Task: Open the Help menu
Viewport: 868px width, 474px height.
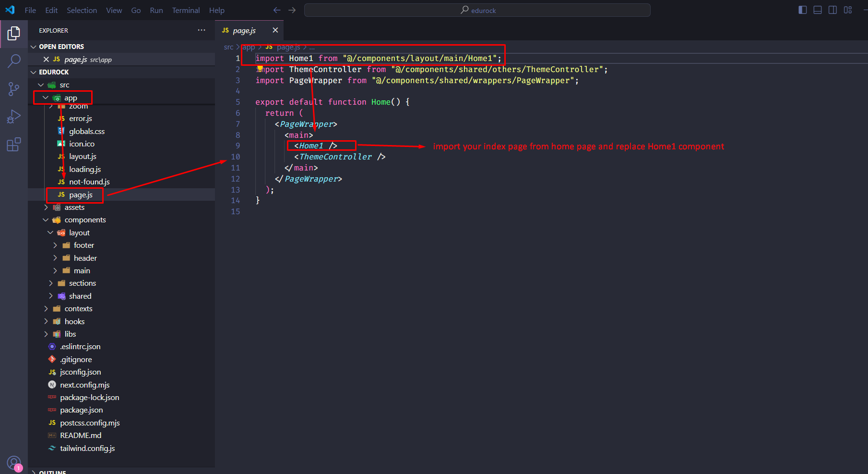Action: (217, 10)
